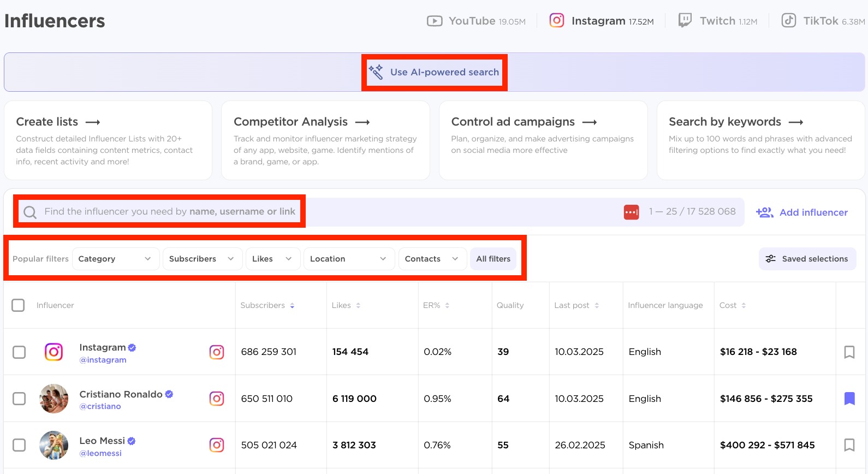Bookmark the Instagram account row
This screenshot has width=868, height=474.
[x=849, y=352]
